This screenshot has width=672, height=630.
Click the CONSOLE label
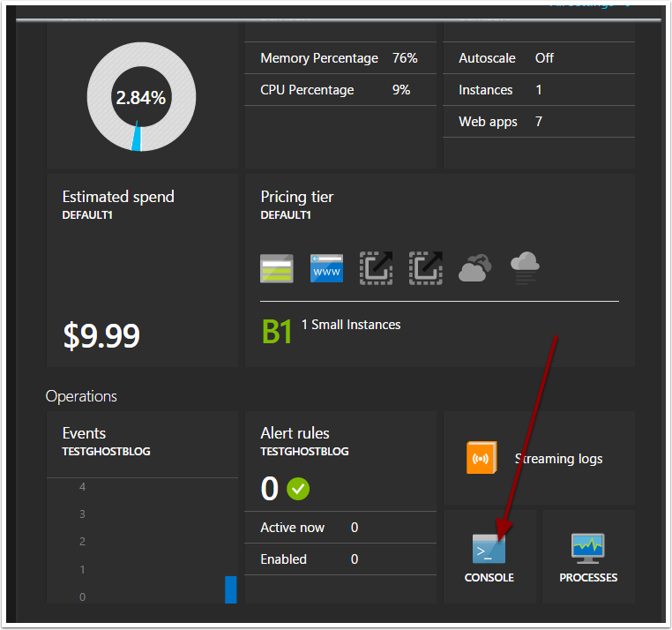[489, 578]
